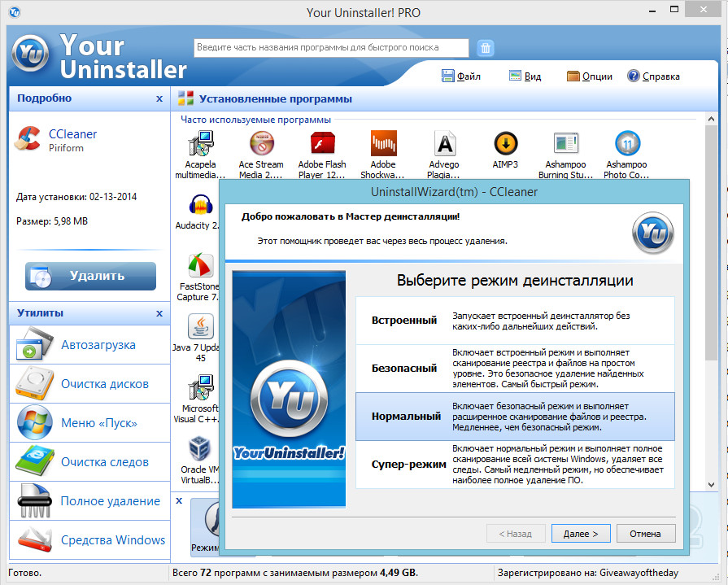Close the bottom toolbar panel with x

coord(179,500)
